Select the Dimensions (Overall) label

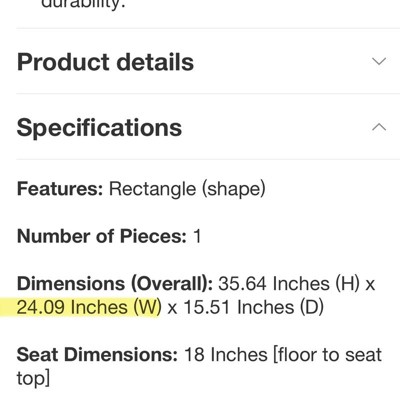click(x=115, y=284)
